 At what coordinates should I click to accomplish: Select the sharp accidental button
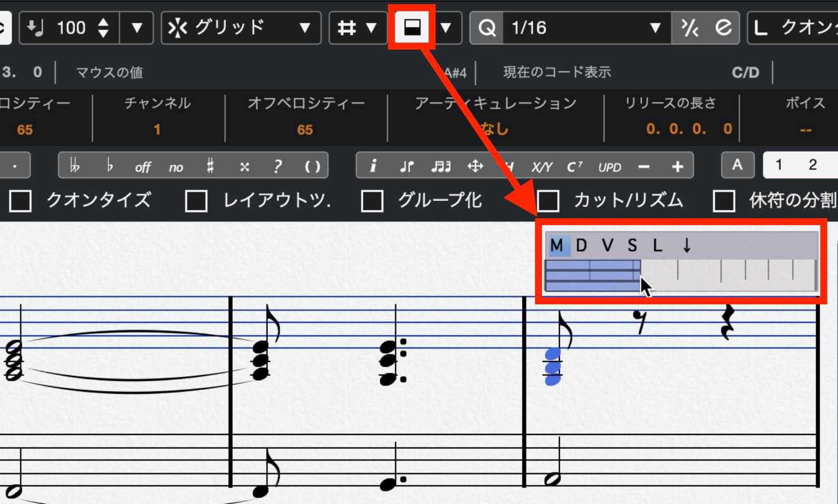tap(210, 166)
